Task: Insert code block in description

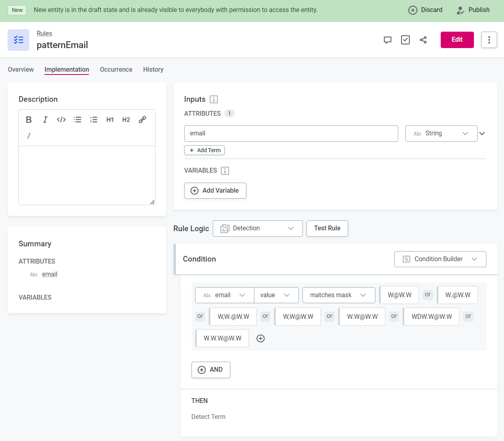Action: 61,120
